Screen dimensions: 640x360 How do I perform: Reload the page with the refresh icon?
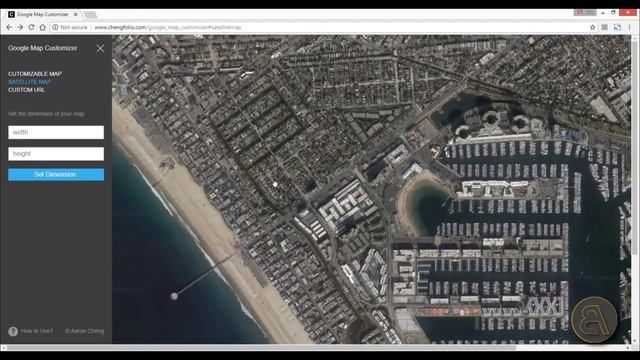pyautogui.click(x=31, y=27)
